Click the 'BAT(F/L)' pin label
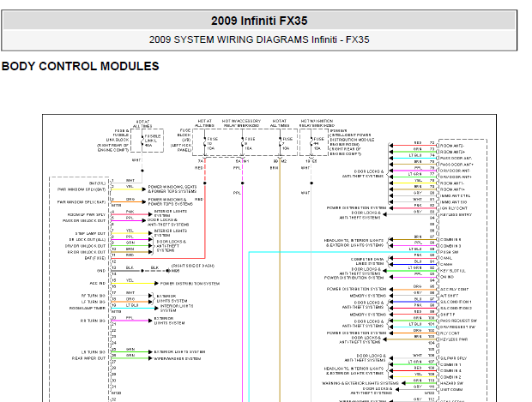This screenshot has height=402, width=532. pyautogui.click(x=97, y=183)
